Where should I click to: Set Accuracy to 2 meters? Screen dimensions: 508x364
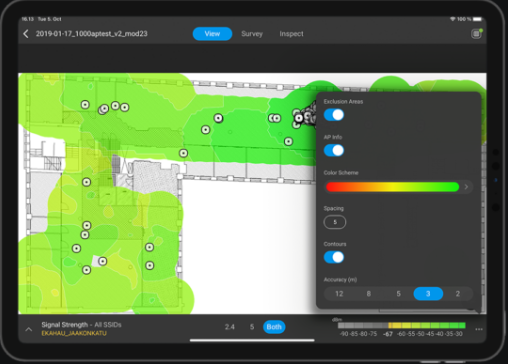(458, 294)
